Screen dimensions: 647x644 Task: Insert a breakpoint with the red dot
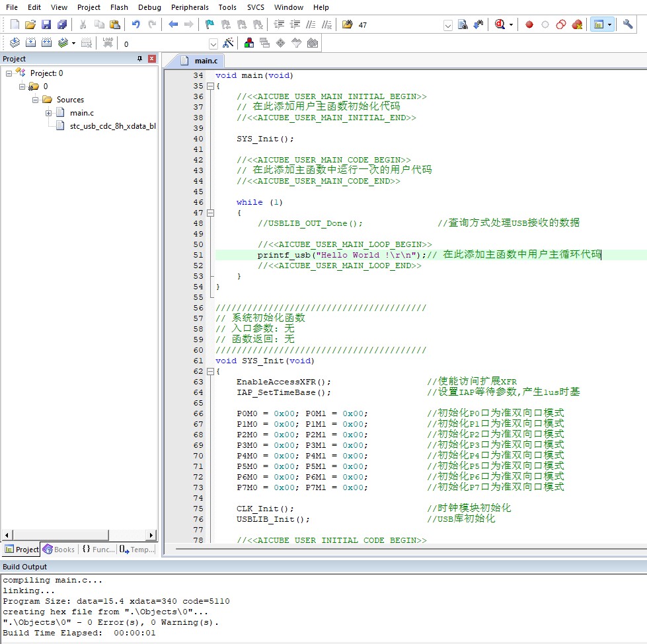click(529, 24)
